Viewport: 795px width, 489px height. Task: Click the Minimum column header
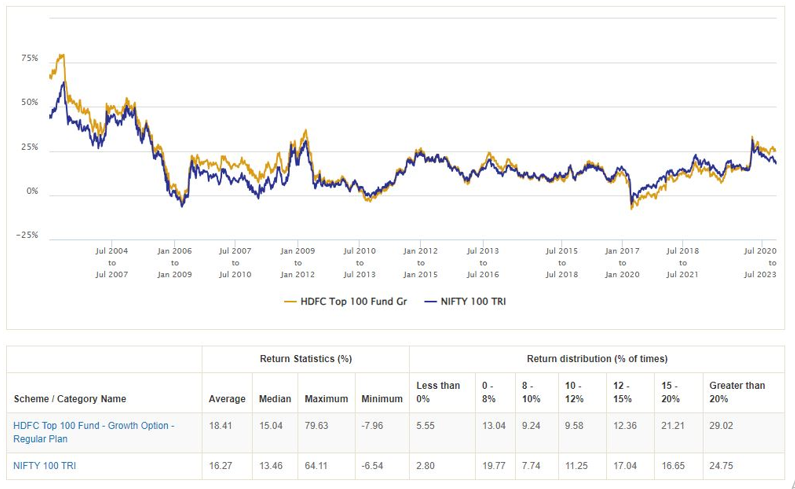pos(382,399)
